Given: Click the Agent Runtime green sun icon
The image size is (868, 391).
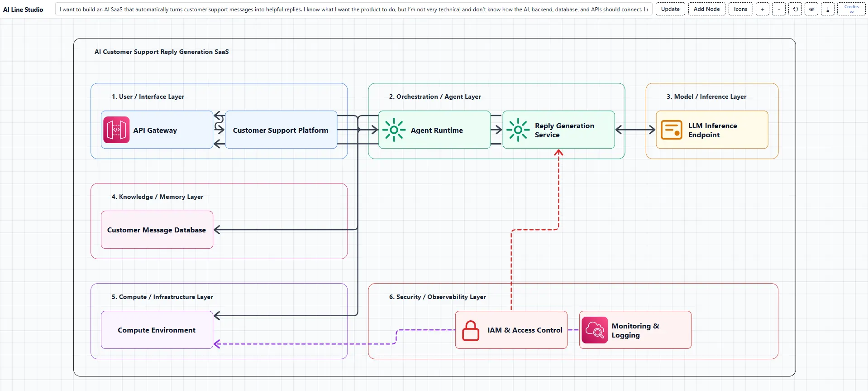Looking at the screenshot, I should [x=394, y=130].
